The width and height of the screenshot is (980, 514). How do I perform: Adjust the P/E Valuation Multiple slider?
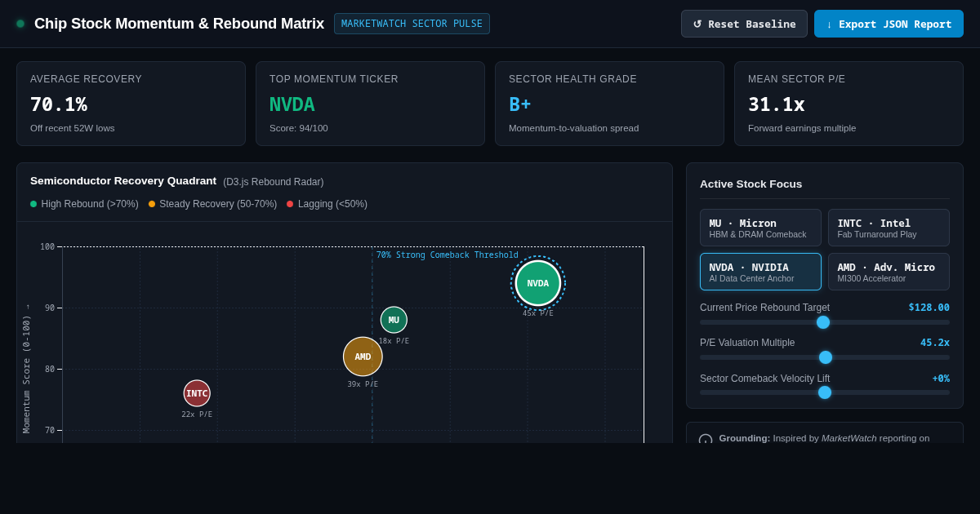pyautogui.click(x=826, y=357)
